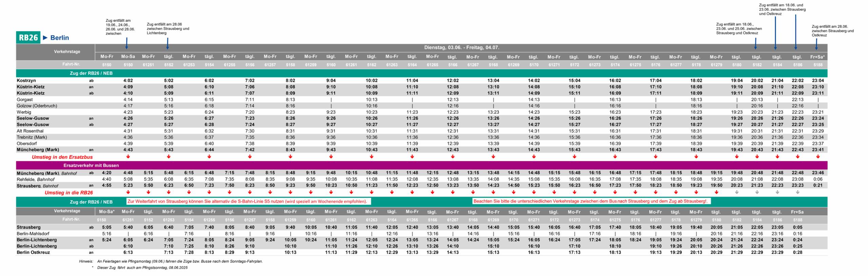Click the note 'zwischen Strausberg und Lichtenberg' on 28.06
This screenshot has height=276, width=868.
(168, 29)
